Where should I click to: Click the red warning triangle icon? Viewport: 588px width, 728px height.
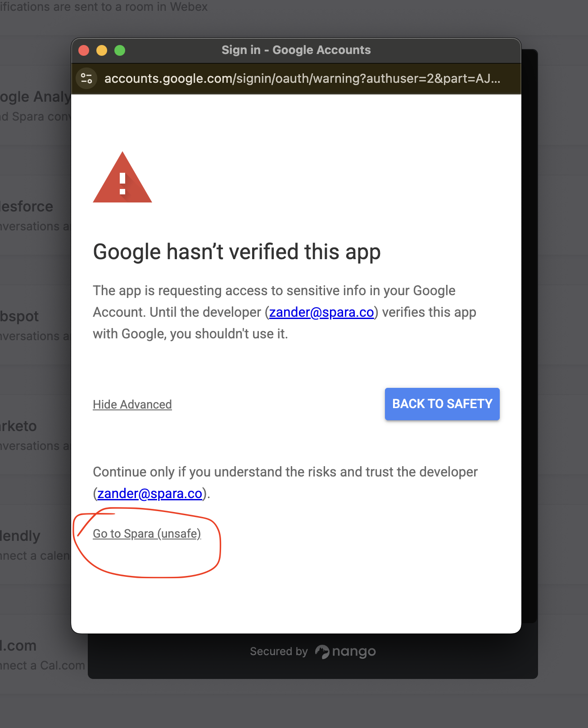point(122,179)
